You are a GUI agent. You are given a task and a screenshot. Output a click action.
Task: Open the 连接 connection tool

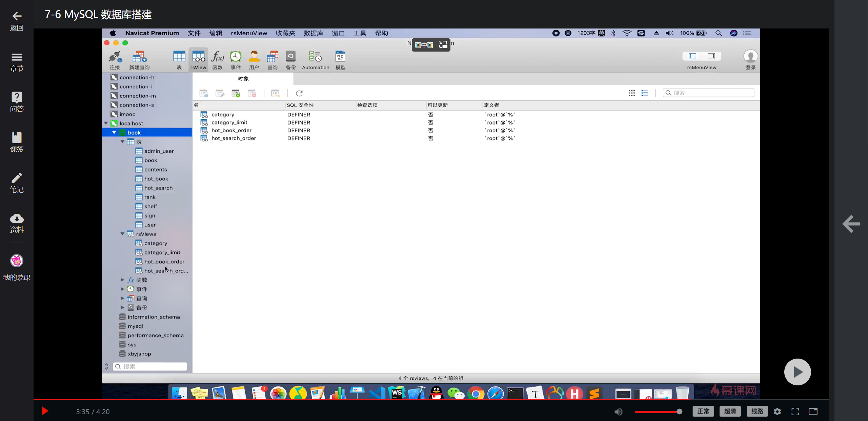click(x=115, y=60)
